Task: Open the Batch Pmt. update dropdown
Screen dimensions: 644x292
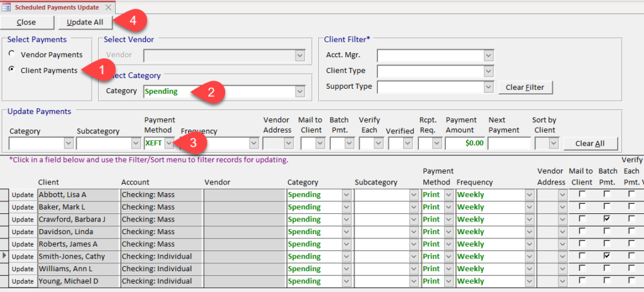Action: 350,143
